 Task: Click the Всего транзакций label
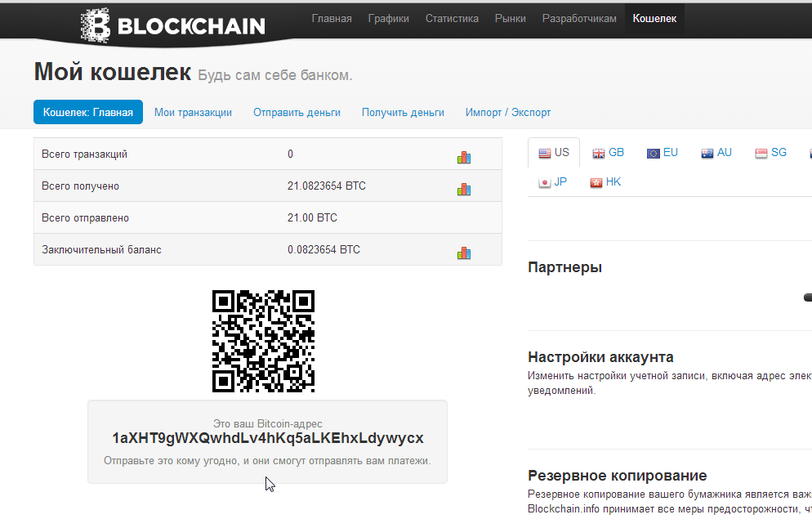click(84, 154)
